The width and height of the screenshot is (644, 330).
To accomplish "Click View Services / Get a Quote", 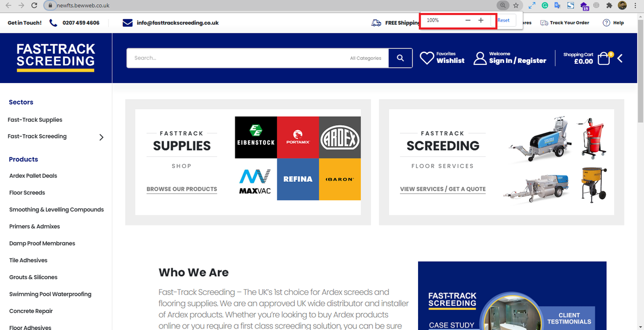I will coord(443,189).
